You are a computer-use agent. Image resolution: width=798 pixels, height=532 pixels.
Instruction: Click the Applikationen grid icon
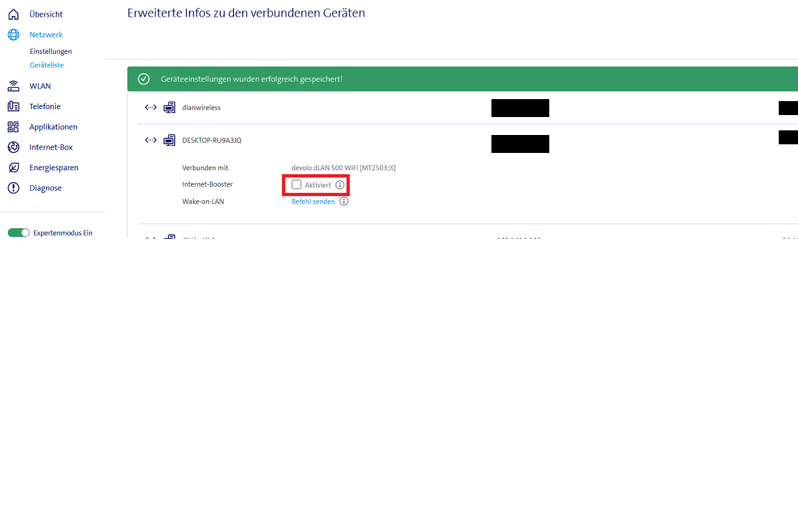click(x=13, y=127)
